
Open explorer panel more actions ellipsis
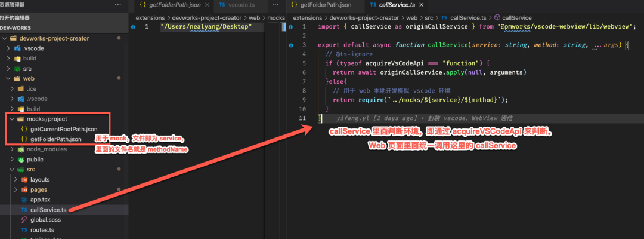tap(118, 5)
